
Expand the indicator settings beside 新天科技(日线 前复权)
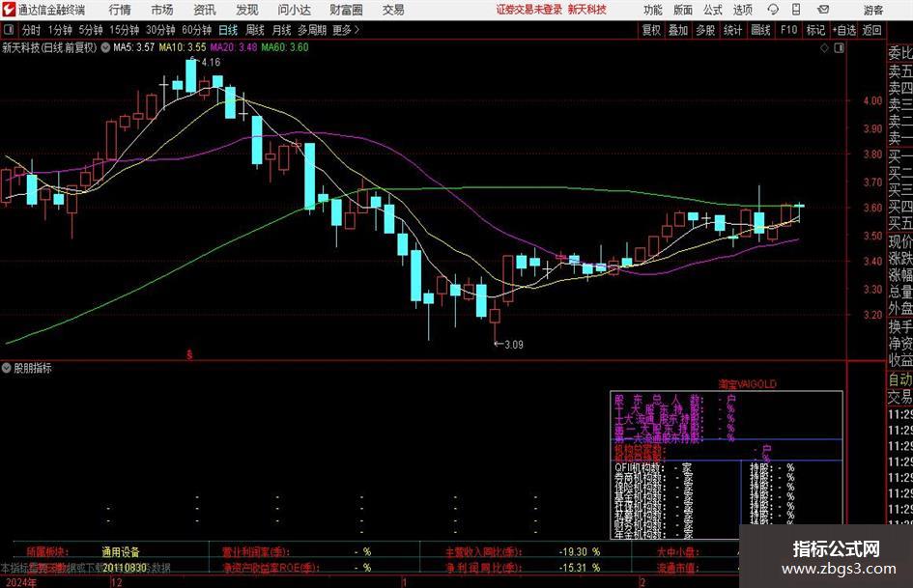(105, 47)
